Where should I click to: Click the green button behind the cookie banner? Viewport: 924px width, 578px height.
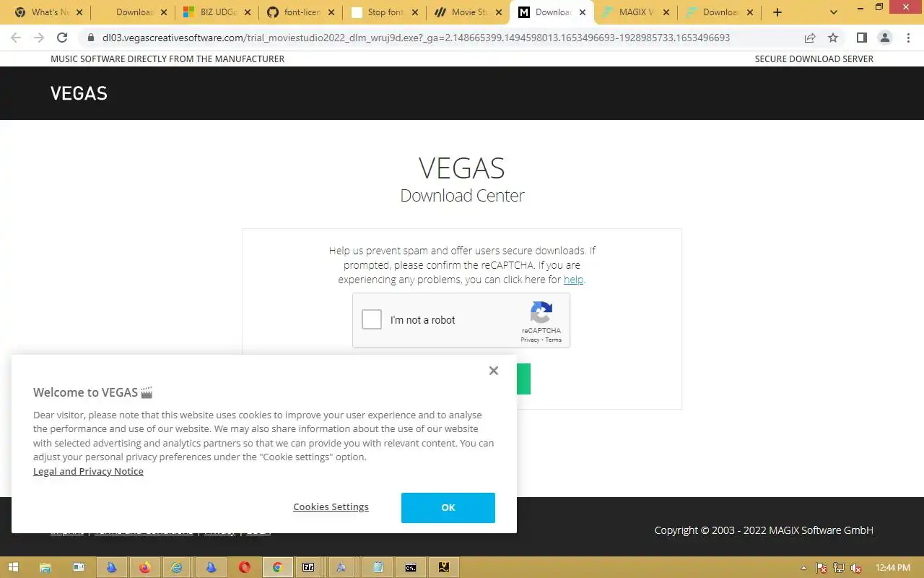[x=523, y=379]
